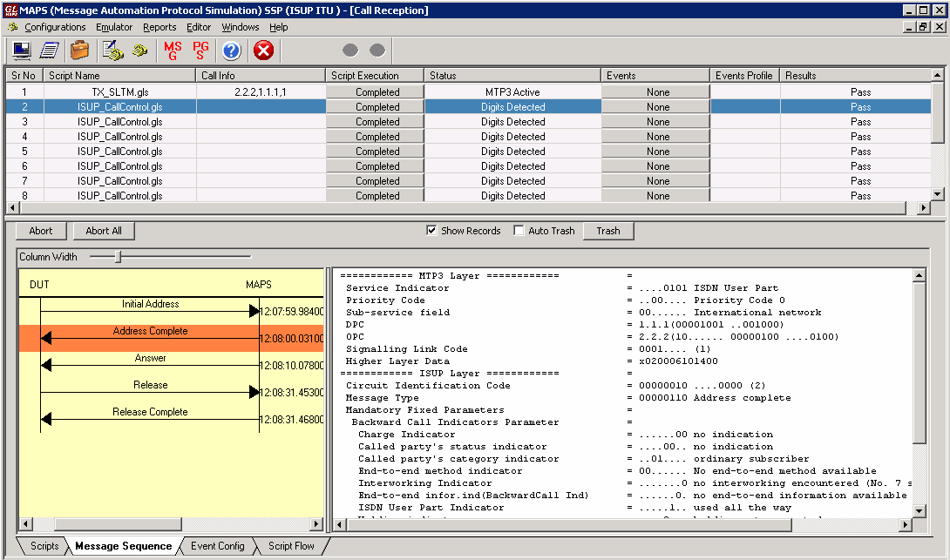
Task: Open the Editor menu
Action: pos(199,27)
